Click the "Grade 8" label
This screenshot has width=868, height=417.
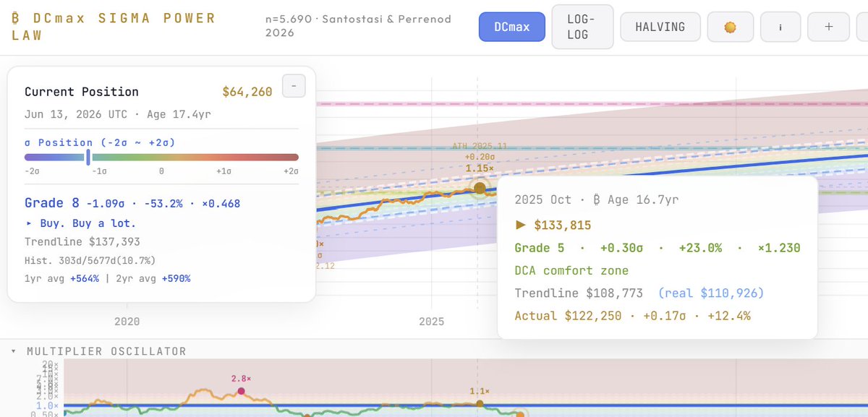(51, 203)
